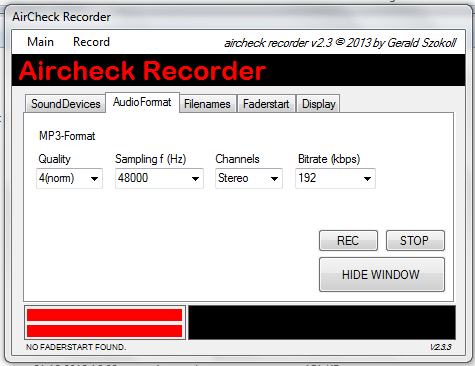Open the Sampling f (Hz) dropdown
The image size is (475, 366).
click(x=159, y=178)
